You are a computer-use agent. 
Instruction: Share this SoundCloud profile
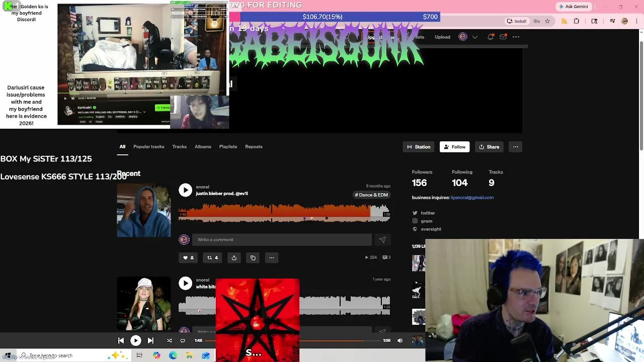[489, 147]
